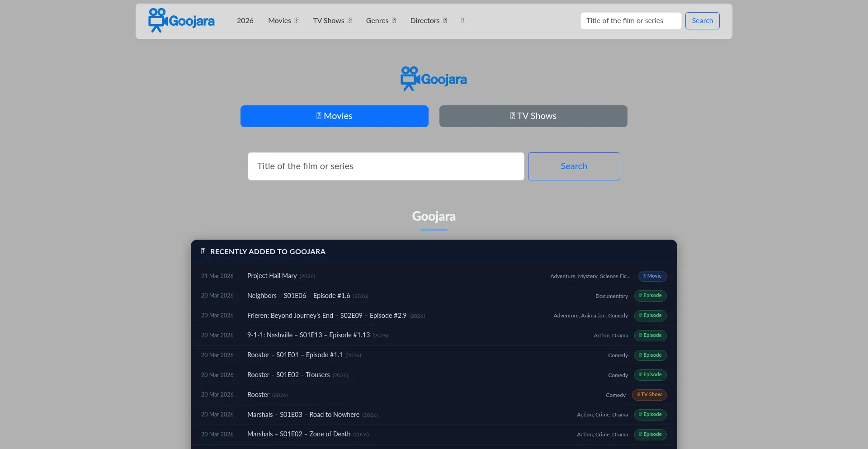This screenshot has width=868, height=449.
Task: Click the Episode badge on Road to Nowhere row
Action: (x=651, y=415)
